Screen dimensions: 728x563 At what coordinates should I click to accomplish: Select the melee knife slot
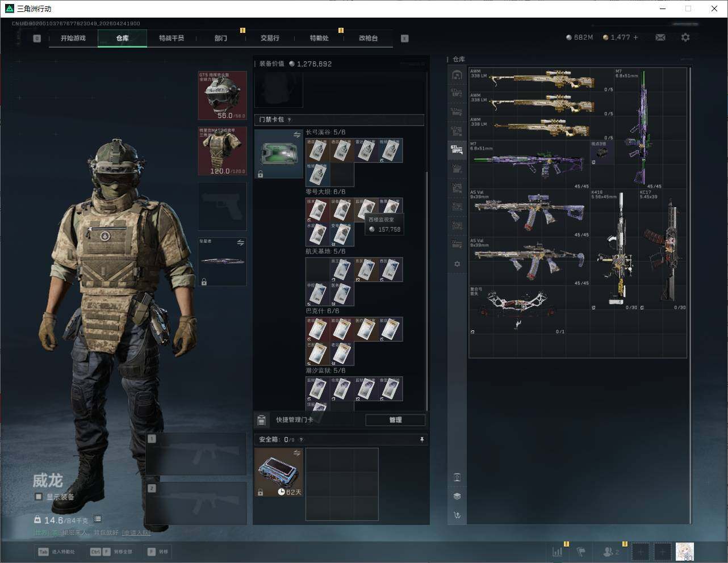[223, 262]
